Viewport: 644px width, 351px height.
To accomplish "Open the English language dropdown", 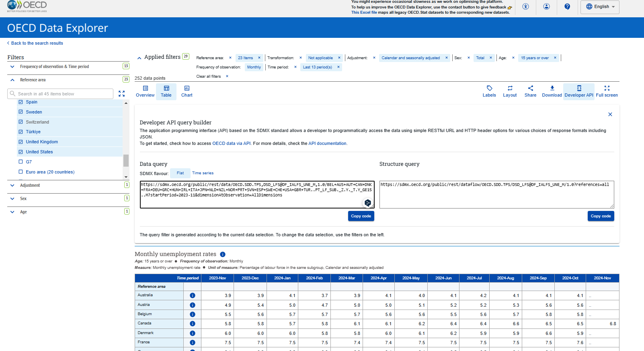I will pos(600,7).
